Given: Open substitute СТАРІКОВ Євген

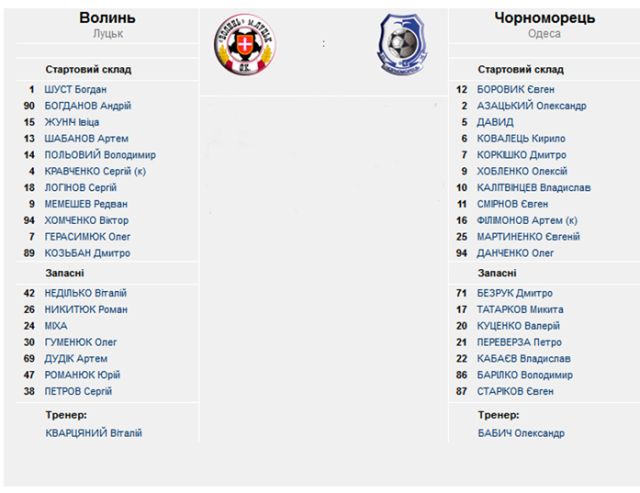Looking at the screenshot, I should 516,391.
